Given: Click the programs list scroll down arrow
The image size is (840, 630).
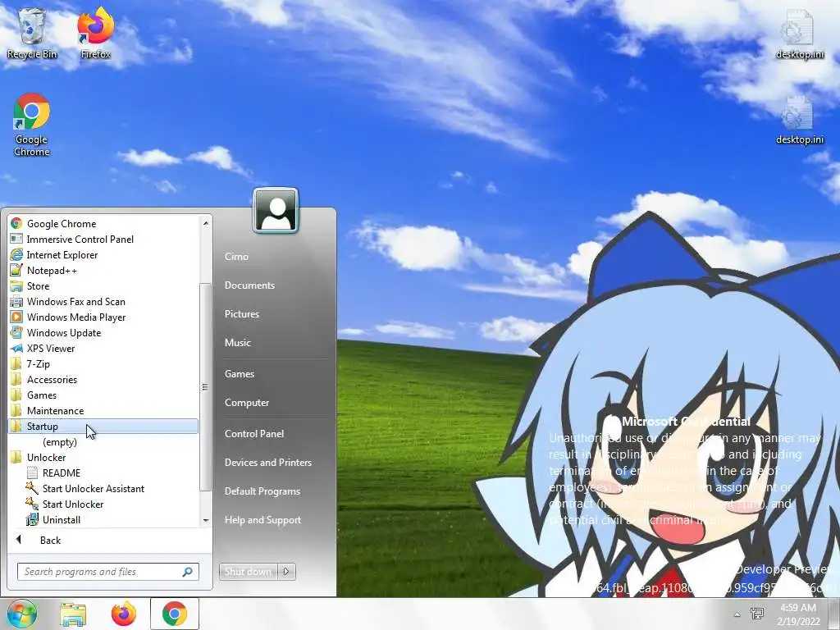Looking at the screenshot, I should [206, 520].
